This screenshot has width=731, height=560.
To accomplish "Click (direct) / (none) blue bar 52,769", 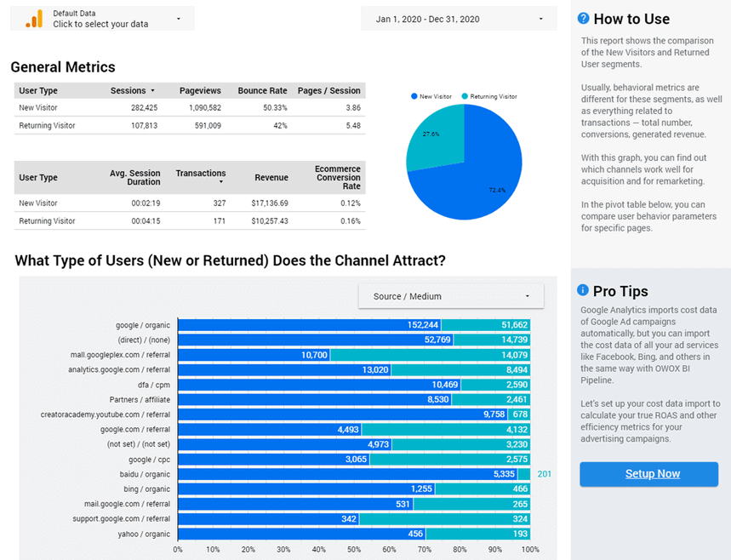I will click(x=316, y=340).
